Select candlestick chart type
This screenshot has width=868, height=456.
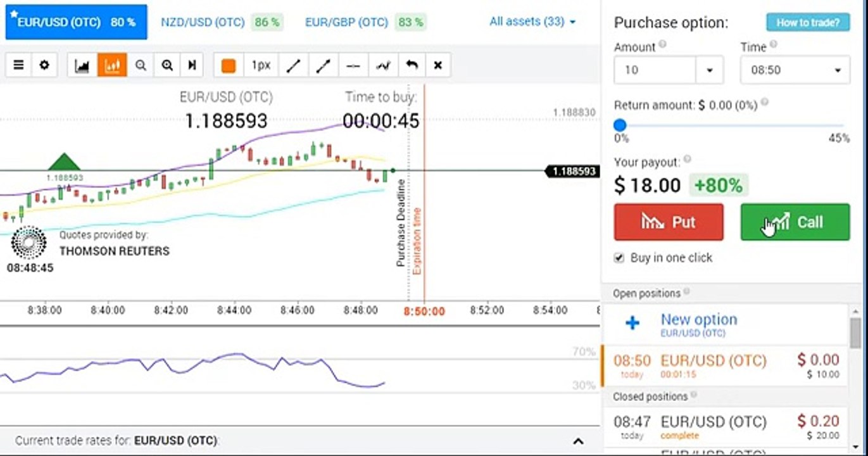point(112,65)
